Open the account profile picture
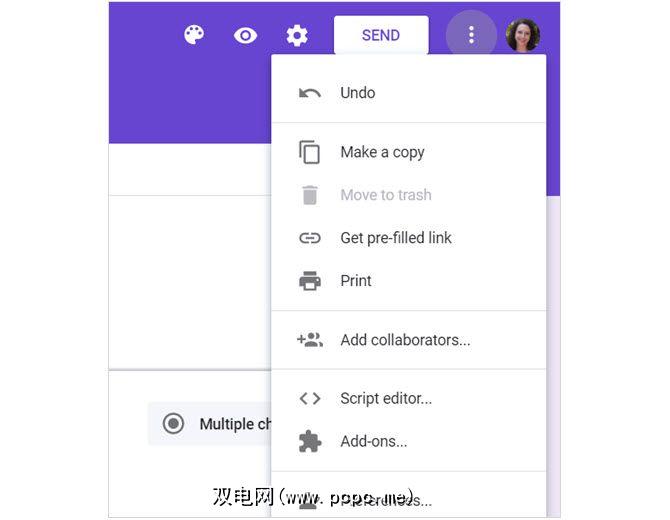670x520 pixels. click(523, 35)
